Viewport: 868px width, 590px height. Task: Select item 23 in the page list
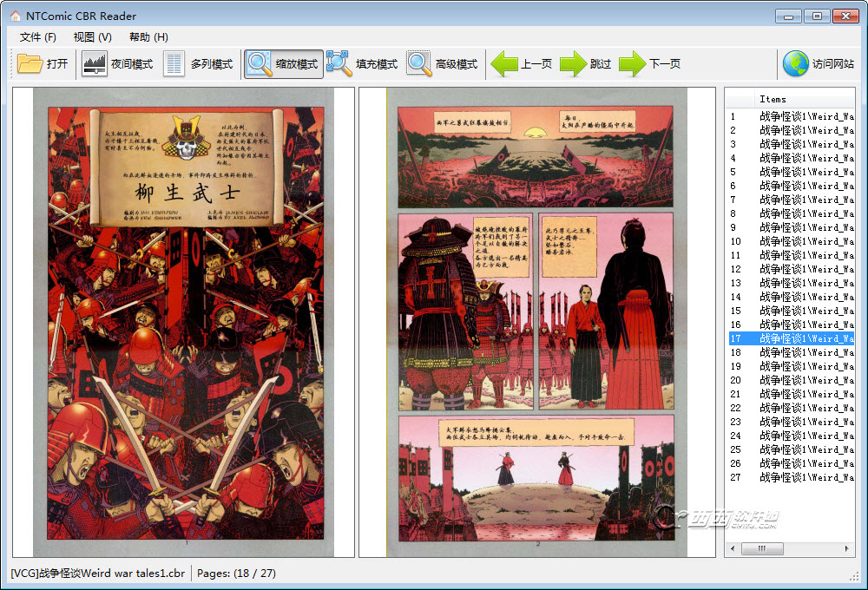coord(792,422)
